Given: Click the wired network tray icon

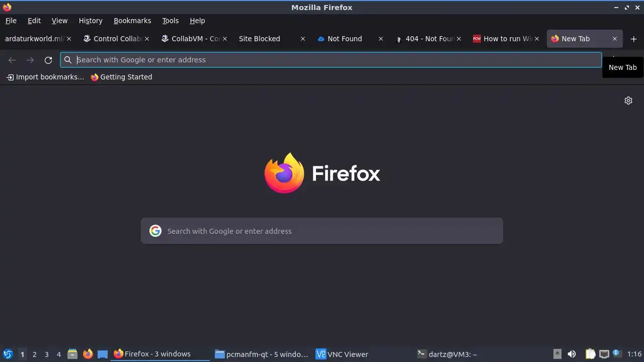Looking at the screenshot, I should (x=604, y=354).
